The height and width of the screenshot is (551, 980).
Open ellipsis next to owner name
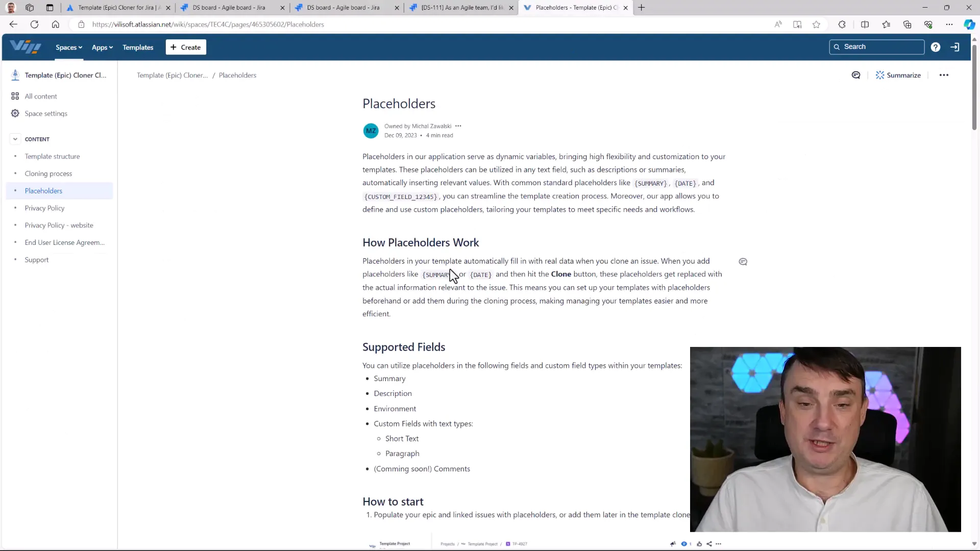458,126
